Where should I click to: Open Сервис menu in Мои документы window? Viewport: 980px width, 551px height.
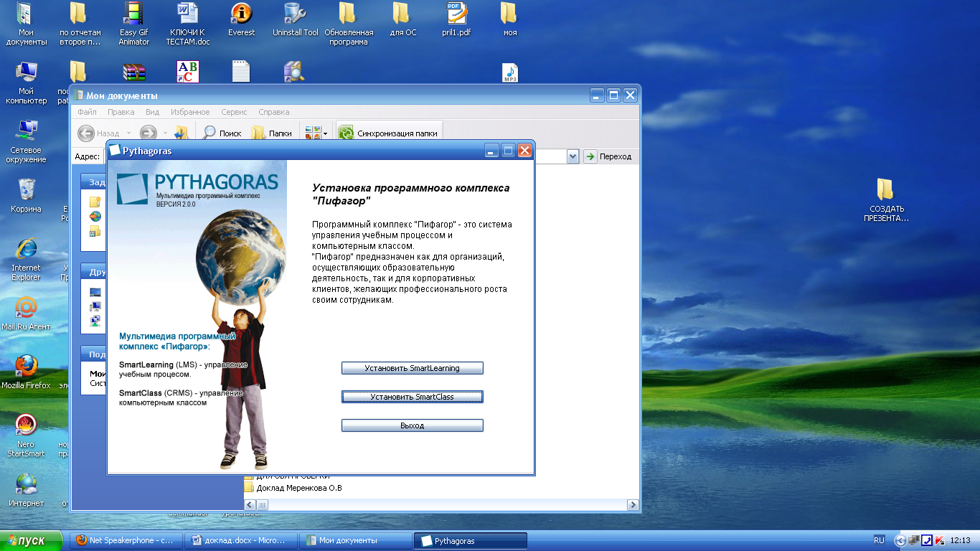[234, 112]
